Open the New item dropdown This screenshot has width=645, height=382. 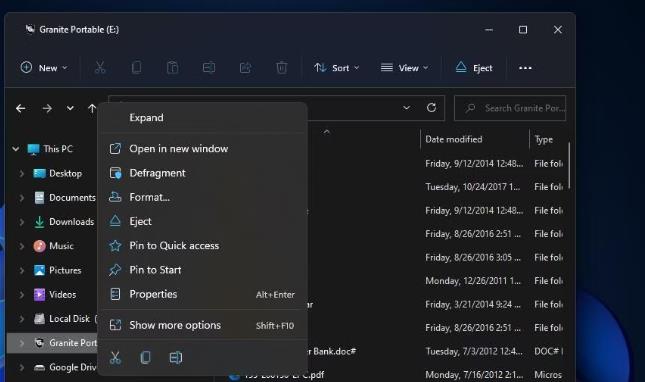(x=44, y=68)
